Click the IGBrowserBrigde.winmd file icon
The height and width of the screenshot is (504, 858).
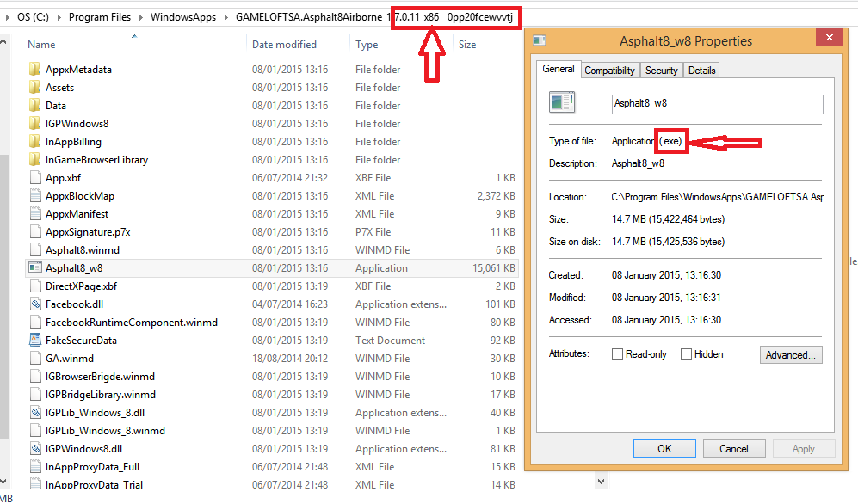35,376
